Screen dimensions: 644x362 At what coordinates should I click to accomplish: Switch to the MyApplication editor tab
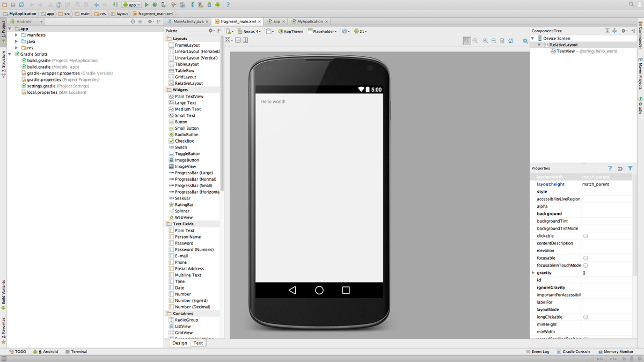point(310,21)
